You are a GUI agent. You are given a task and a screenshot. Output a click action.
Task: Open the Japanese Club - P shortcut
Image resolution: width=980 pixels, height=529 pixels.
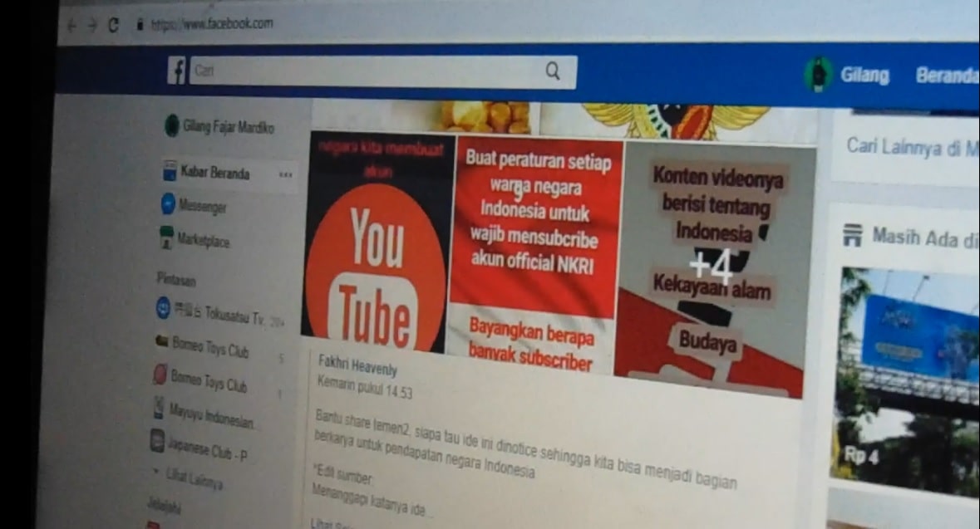[x=207, y=449]
